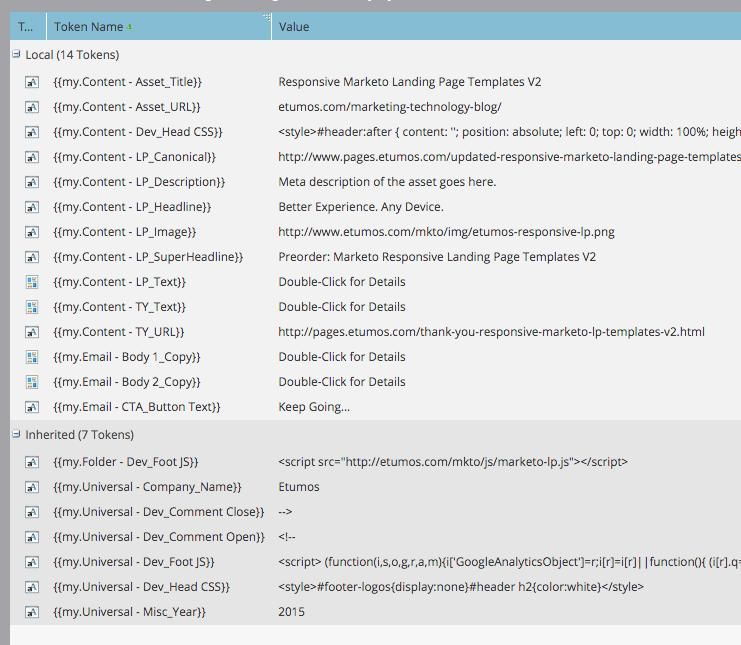This screenshot has height=645, width=741.
Task: Click Double-Click for Details on LP_Text row
Action: (342, 282)
